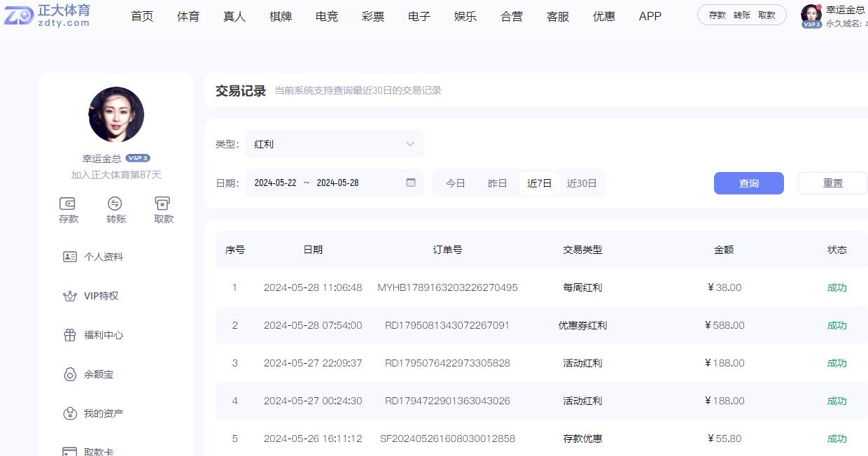Select the 今日 date filter

(455, 183)
